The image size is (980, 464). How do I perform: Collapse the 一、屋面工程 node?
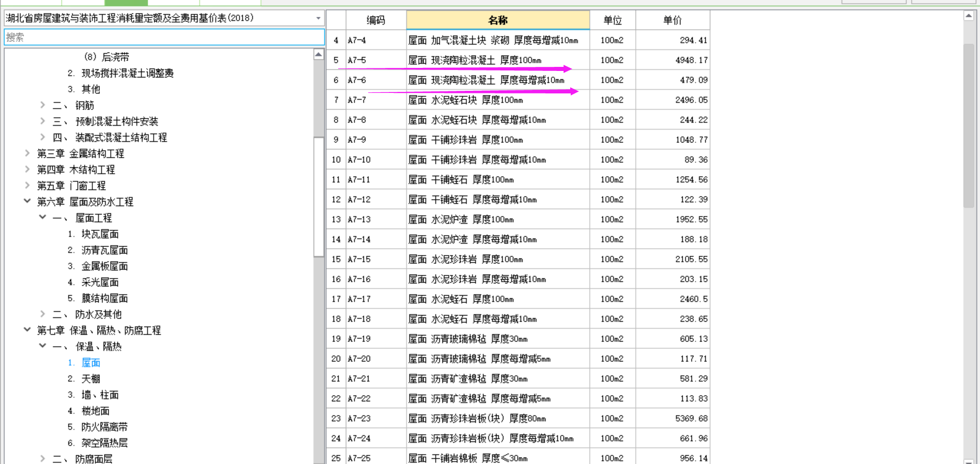click(43, 218)
